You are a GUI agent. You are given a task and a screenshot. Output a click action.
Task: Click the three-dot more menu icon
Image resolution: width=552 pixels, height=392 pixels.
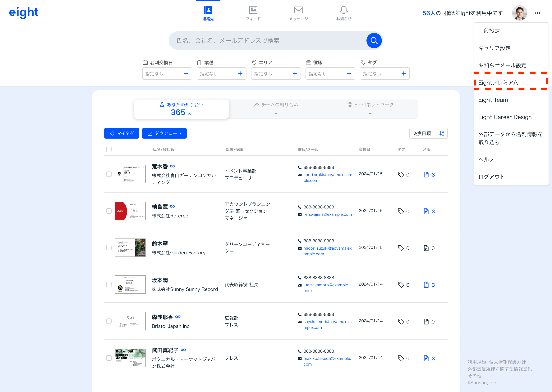(x=537, y=13)
